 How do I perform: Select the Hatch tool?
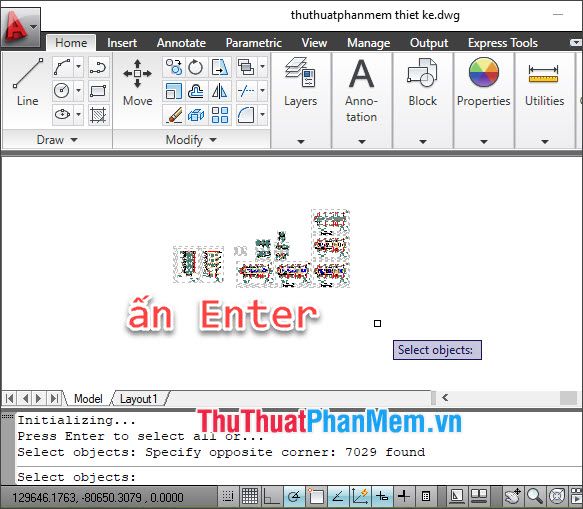[x=98, y=114]
